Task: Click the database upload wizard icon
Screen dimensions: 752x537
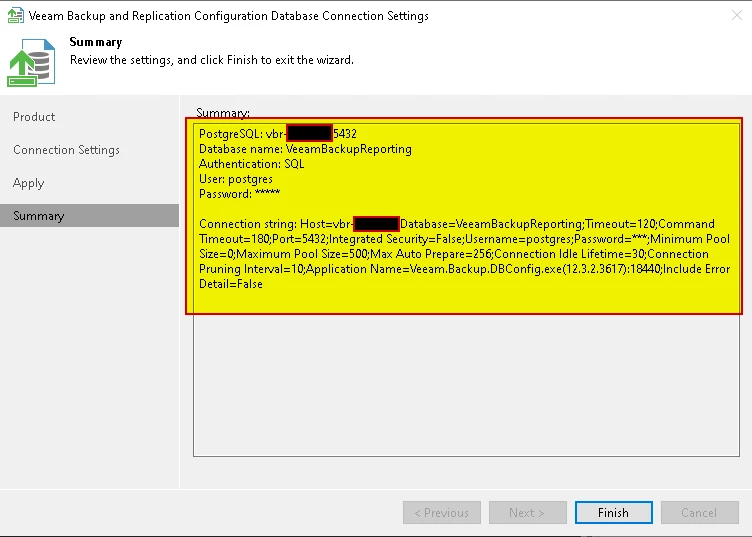Action: coord(31,63)
